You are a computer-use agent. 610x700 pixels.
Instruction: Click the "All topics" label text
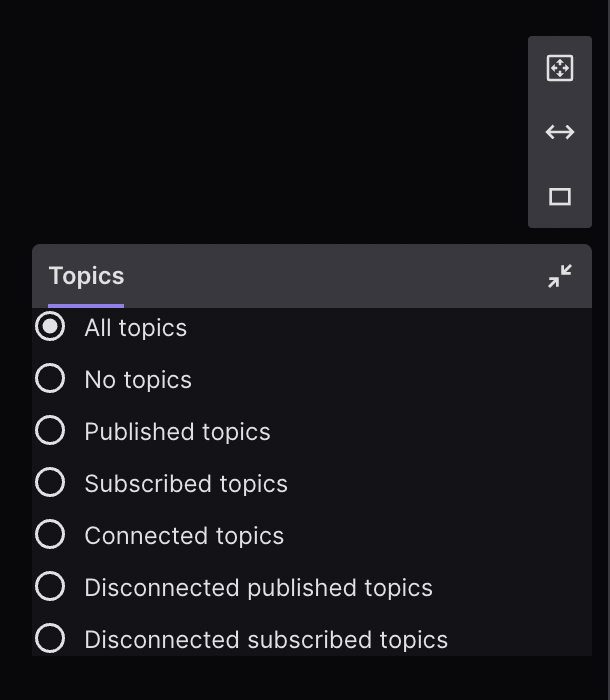pyautogui.click(x=136, y=328)
